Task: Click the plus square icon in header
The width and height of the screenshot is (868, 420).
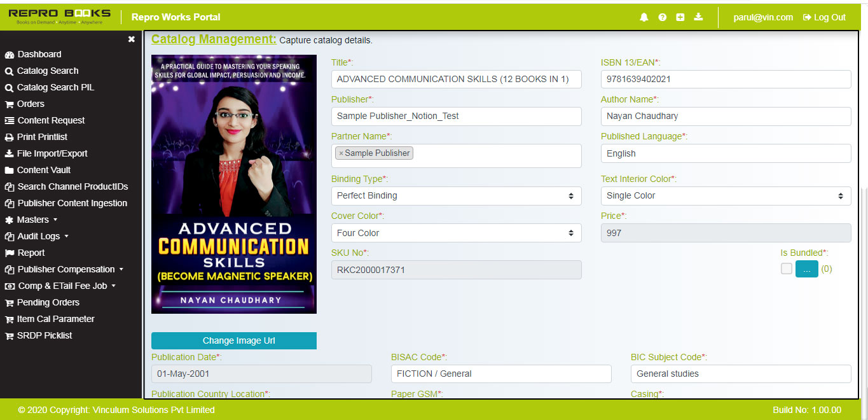Action: (x=680, y=17)
